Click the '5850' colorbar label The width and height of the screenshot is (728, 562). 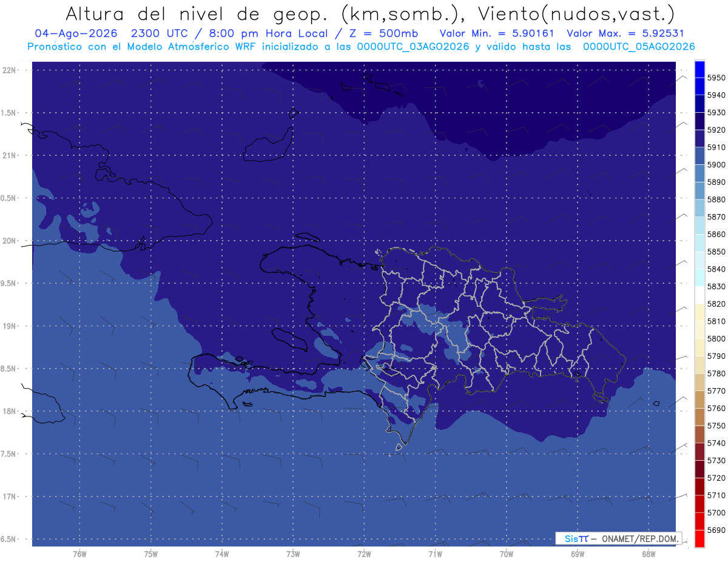[x=716, y=252]
